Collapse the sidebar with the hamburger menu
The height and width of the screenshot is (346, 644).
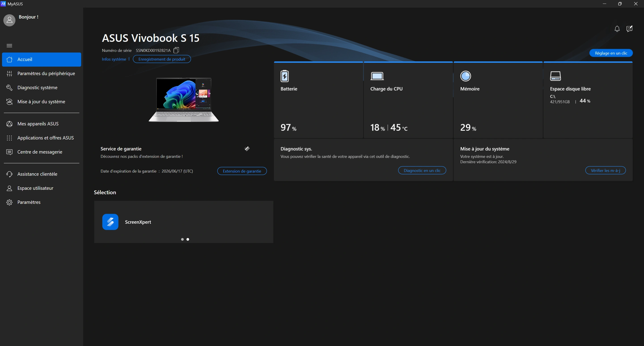pos(9,45)
